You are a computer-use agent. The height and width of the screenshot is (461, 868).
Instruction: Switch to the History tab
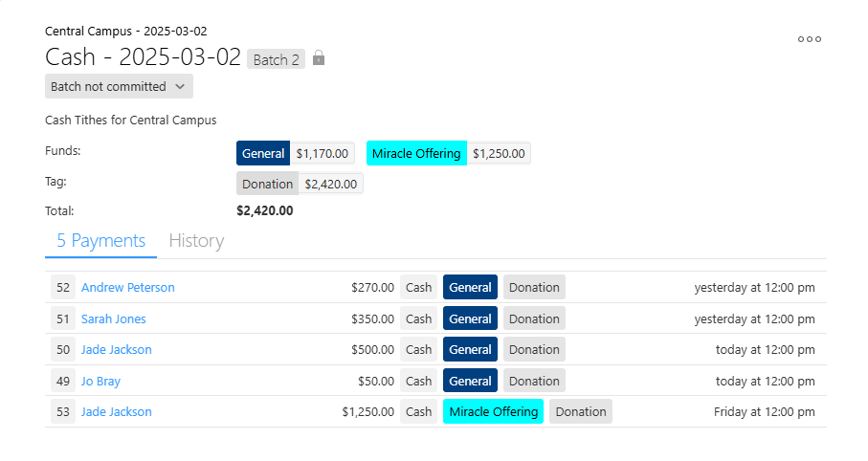[196, 241]
